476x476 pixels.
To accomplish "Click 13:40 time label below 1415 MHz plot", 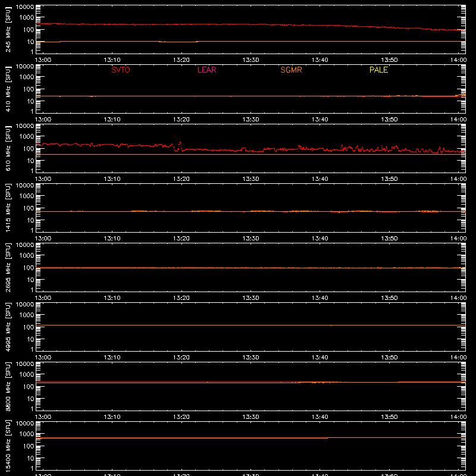I will 320,239.
